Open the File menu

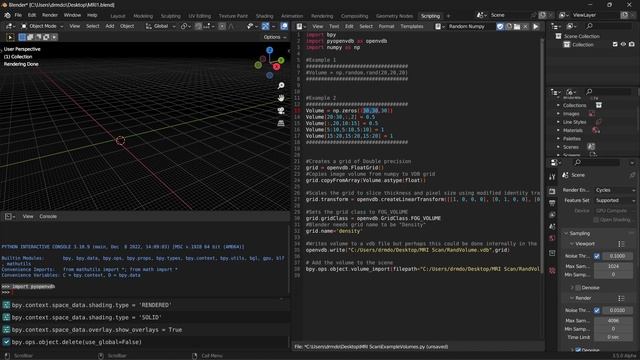18,15
